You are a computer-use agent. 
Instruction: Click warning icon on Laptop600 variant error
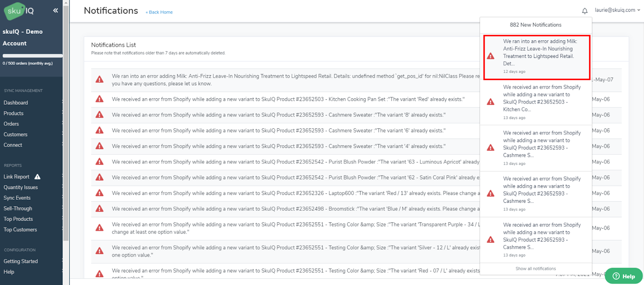click(99, 193)
